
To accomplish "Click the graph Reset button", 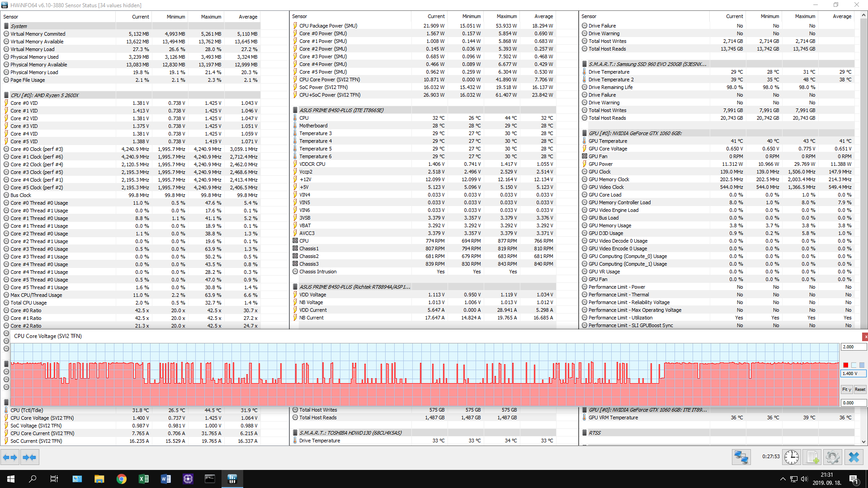I will coord(860,389).
